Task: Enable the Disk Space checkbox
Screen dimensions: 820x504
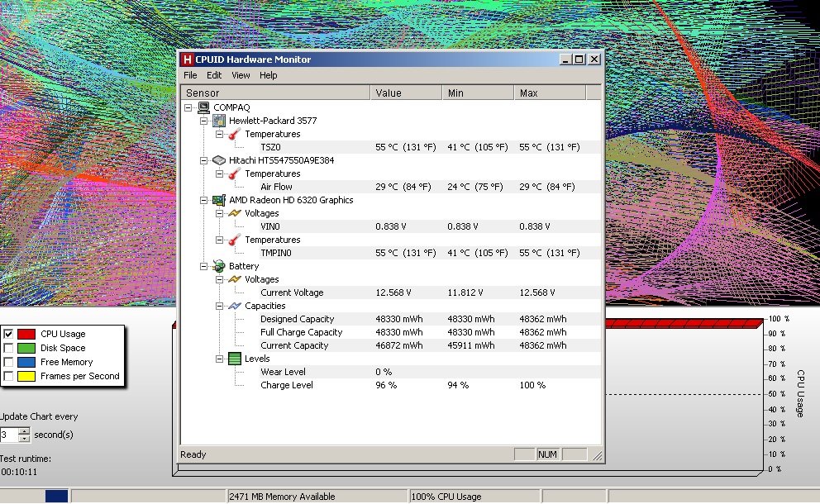Action: tap(8, 348)
